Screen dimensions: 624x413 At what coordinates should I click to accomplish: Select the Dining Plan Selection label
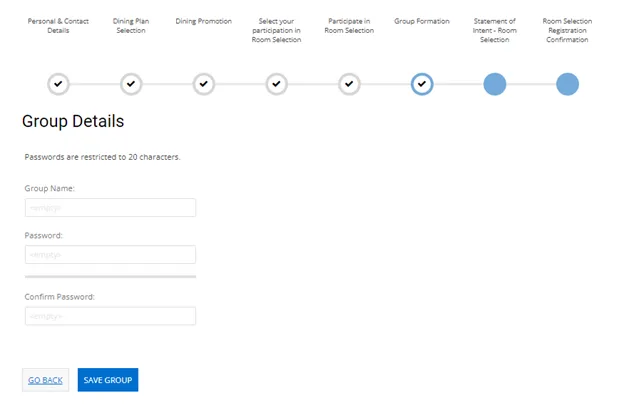(x=131, y=26)
